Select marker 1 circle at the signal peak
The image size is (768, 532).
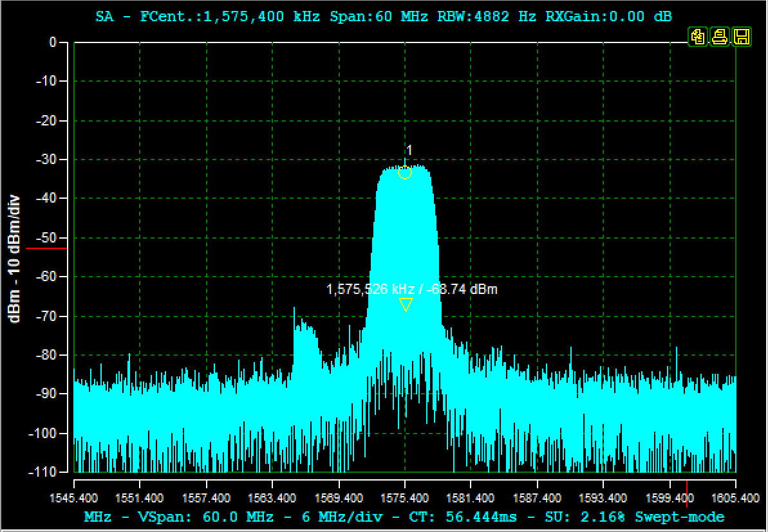(404, 172)
